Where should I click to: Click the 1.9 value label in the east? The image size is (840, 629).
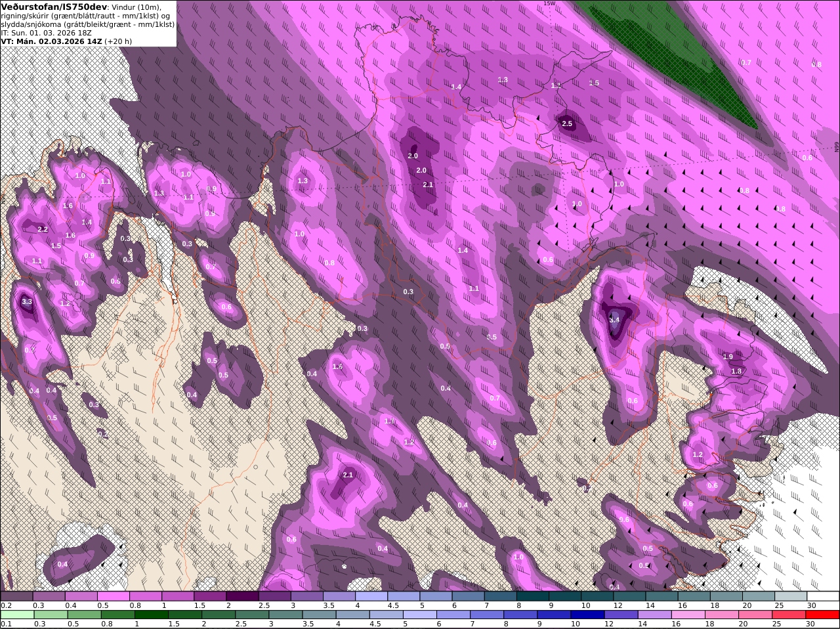tap(728, 357)
